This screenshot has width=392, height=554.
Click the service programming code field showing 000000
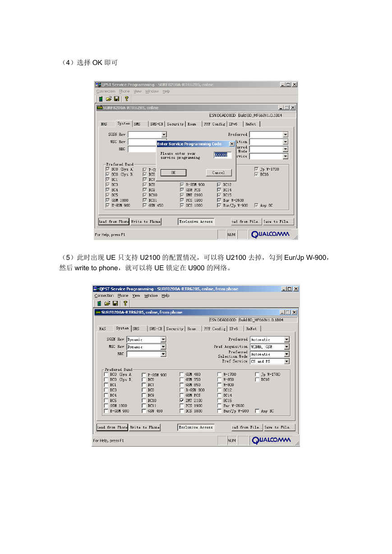tap(222, 155)
